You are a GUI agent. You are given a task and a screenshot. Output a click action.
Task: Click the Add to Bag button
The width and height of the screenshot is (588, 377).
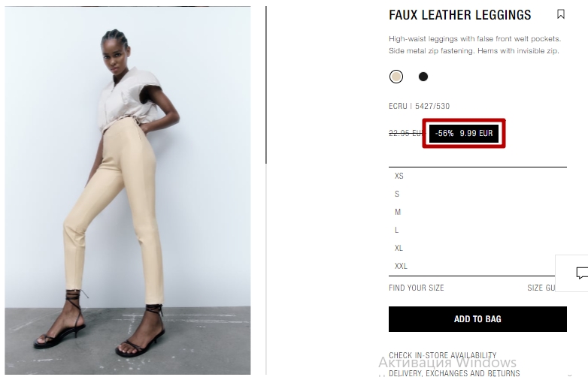click(477, 319)
